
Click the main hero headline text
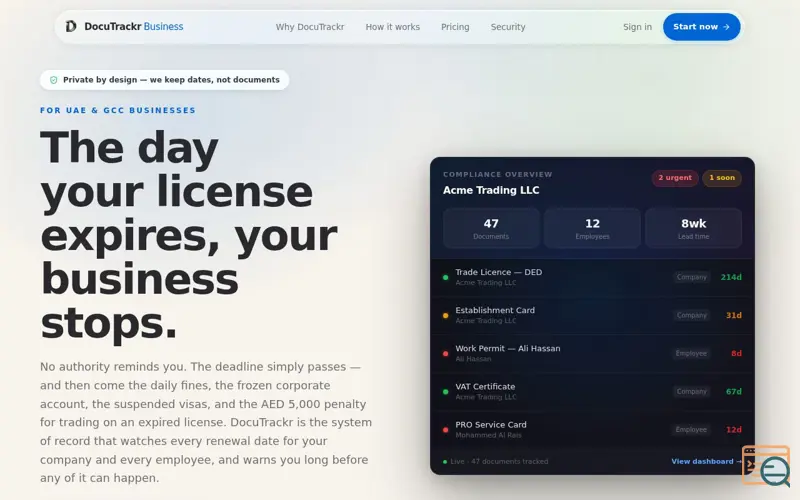click(189, 235)
